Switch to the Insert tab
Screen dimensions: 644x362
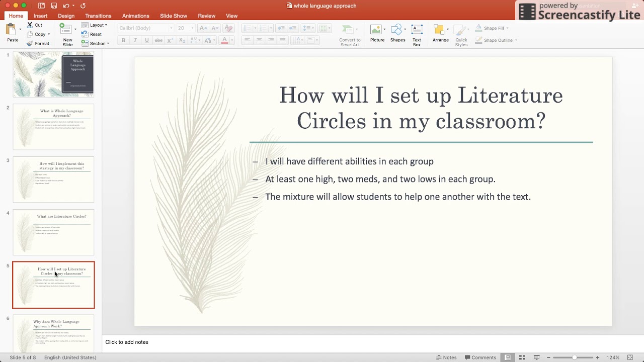coord(41,16)
